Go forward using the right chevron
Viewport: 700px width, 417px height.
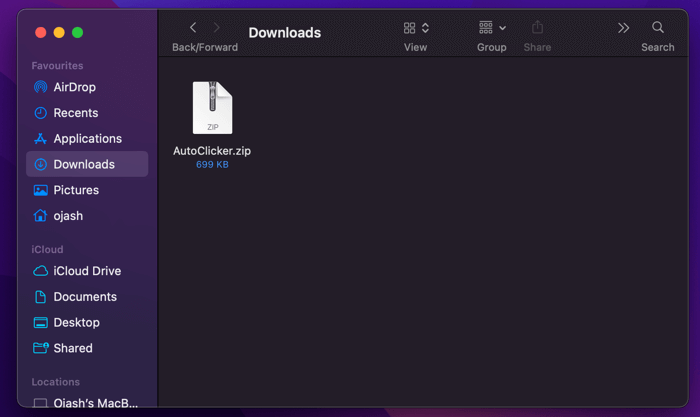(x=217, y=28)
